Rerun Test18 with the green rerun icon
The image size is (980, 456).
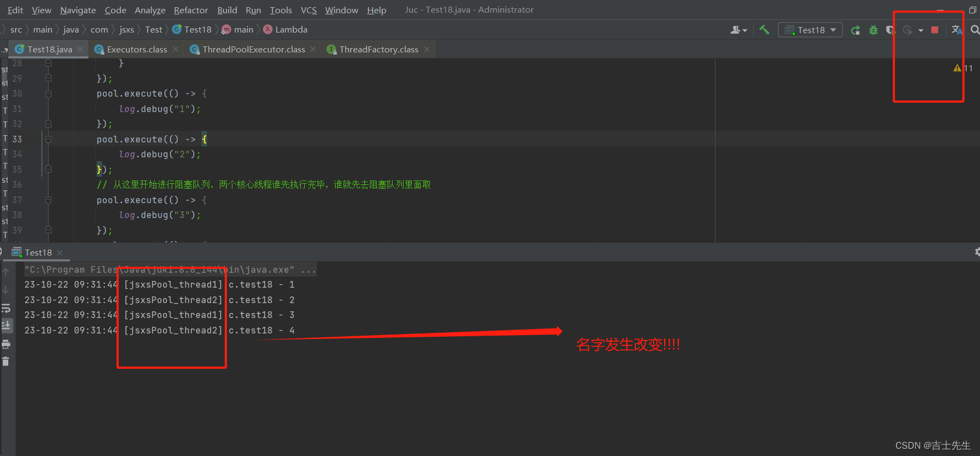click(x=855, y=30)
